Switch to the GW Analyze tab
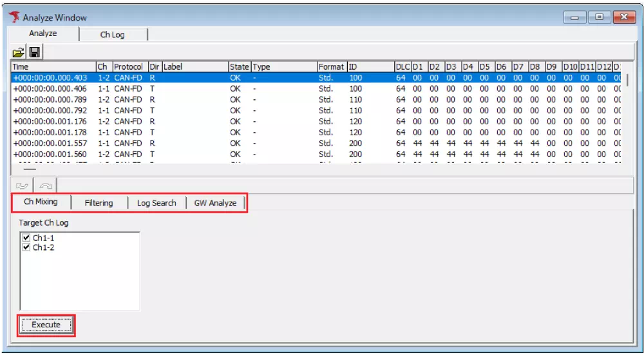 coord(215,203)
